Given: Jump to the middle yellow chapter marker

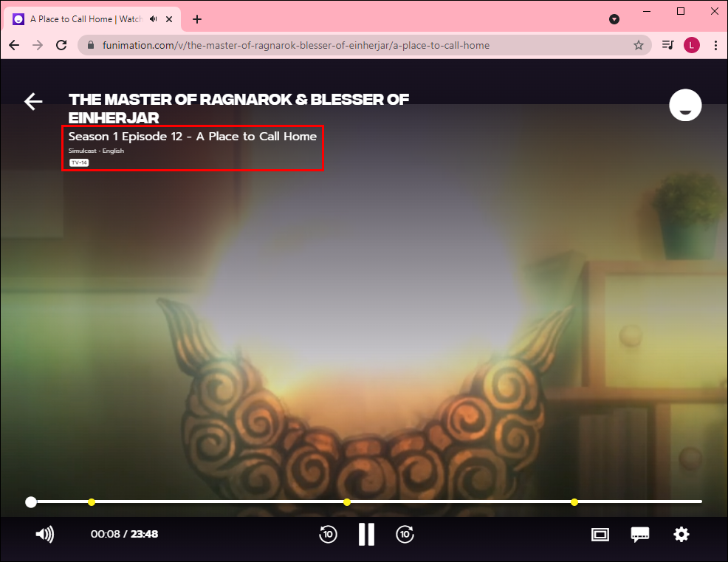Looking at the screenshot, I should point(347,502).
